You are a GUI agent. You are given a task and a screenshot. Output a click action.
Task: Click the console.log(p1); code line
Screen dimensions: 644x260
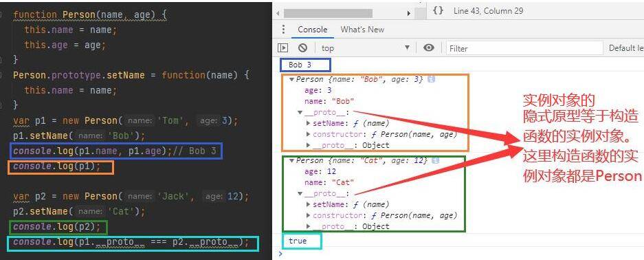56,166
